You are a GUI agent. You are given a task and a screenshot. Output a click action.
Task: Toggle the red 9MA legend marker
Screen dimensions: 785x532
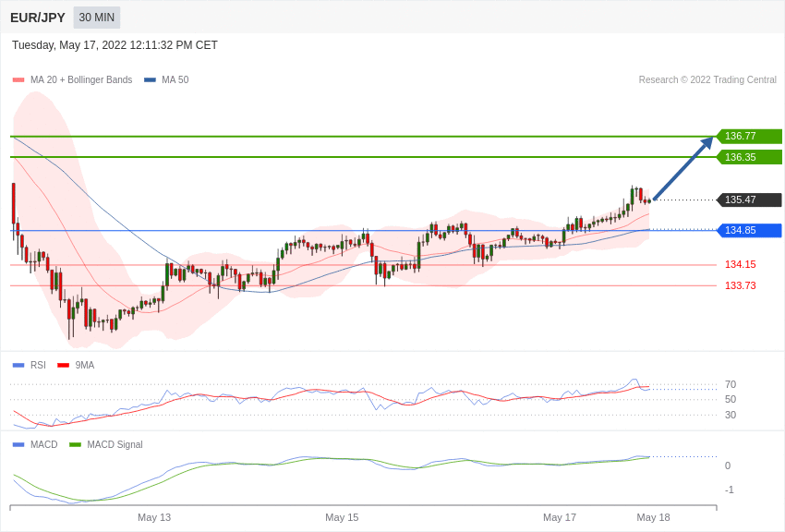(63, 365)
